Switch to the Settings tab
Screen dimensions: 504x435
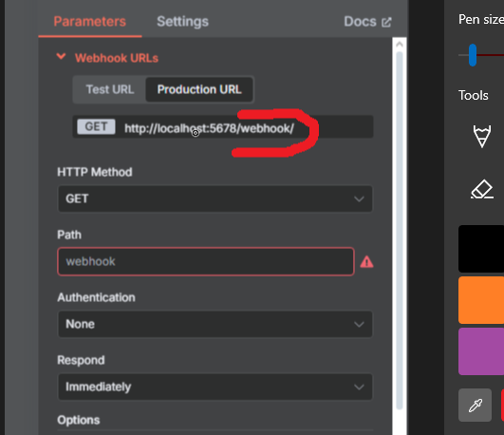182,22
